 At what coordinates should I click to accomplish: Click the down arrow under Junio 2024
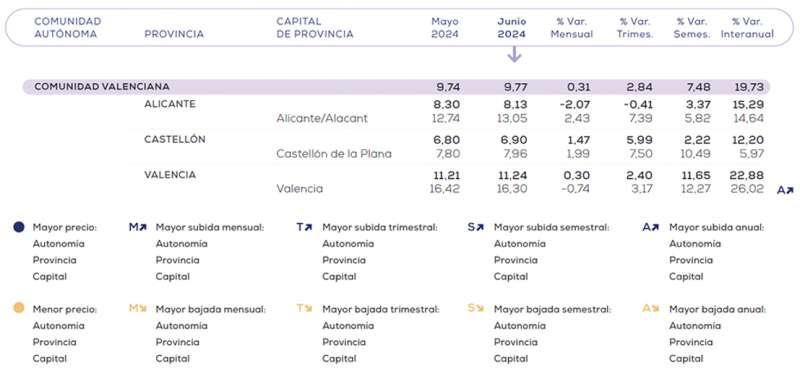pyautogui.click(x=514, y=54)
